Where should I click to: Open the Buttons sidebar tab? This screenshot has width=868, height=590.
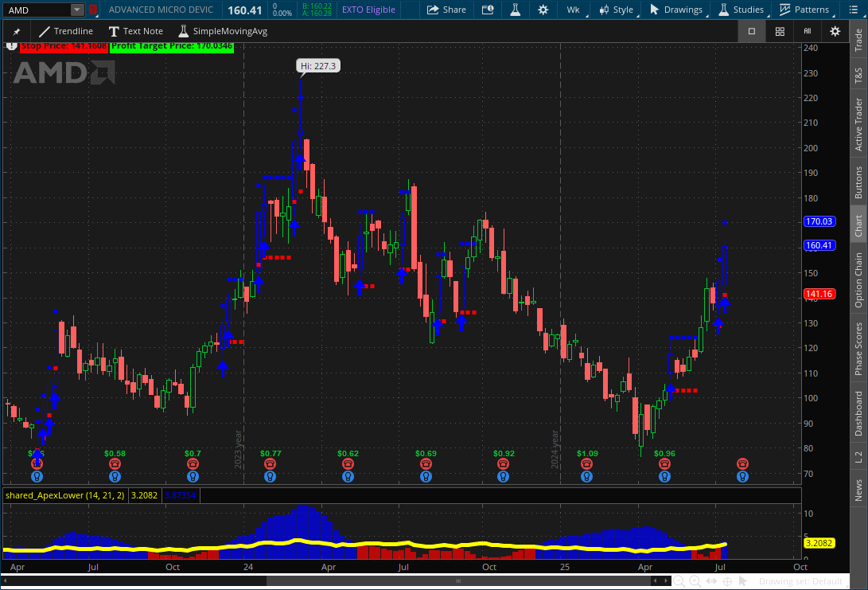858,183
